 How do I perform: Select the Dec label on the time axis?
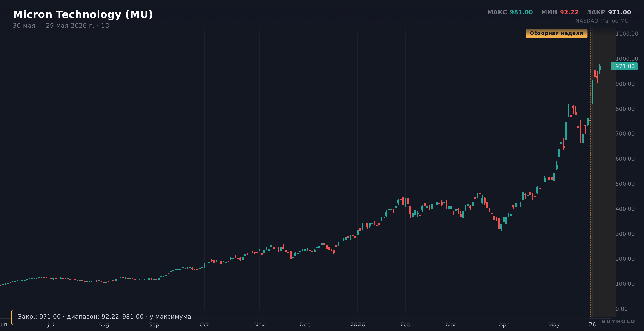(x=305, y=325)
